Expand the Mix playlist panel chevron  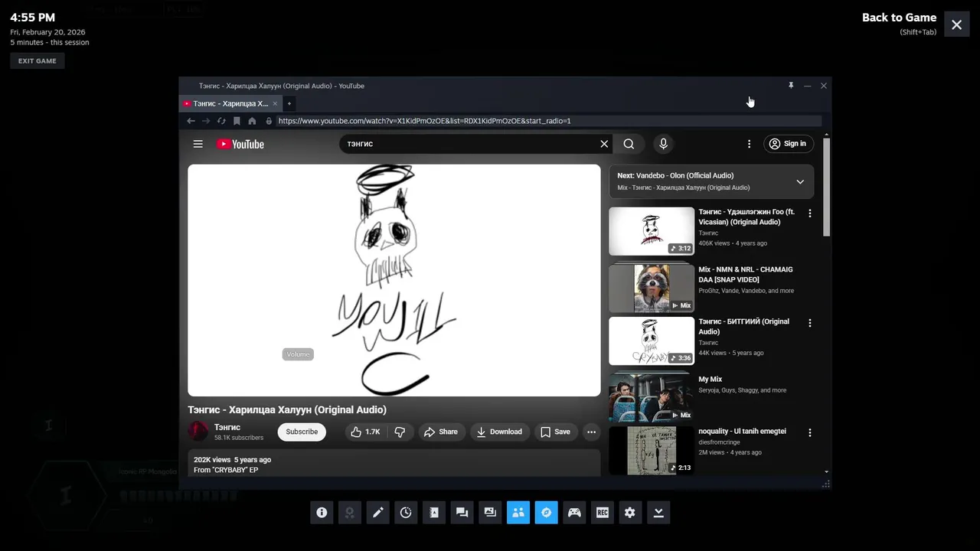pos(800,181)
